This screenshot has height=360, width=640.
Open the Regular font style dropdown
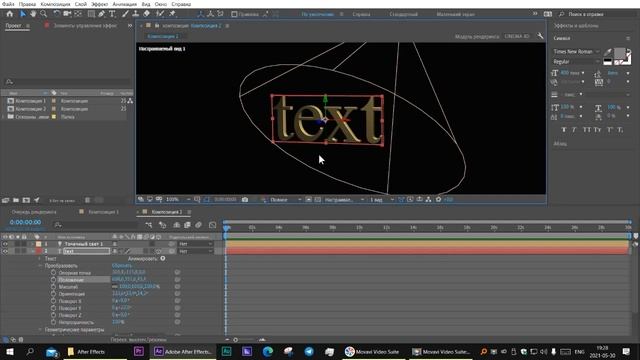[576, 61]
